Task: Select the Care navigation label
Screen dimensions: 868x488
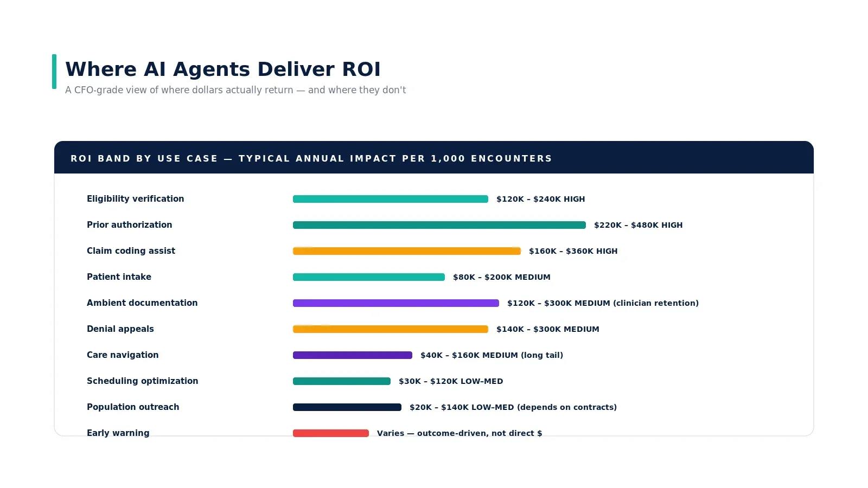Action: (x=123, y=355)
